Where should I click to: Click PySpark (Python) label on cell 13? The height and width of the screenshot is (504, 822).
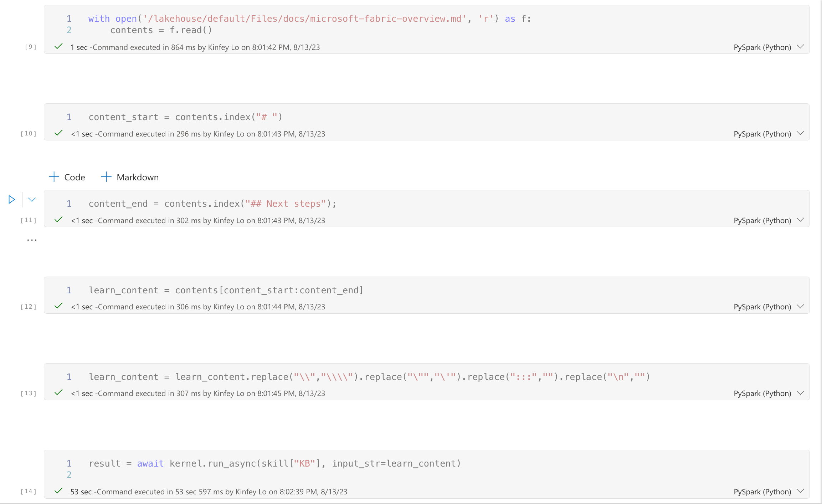(762, 393)
